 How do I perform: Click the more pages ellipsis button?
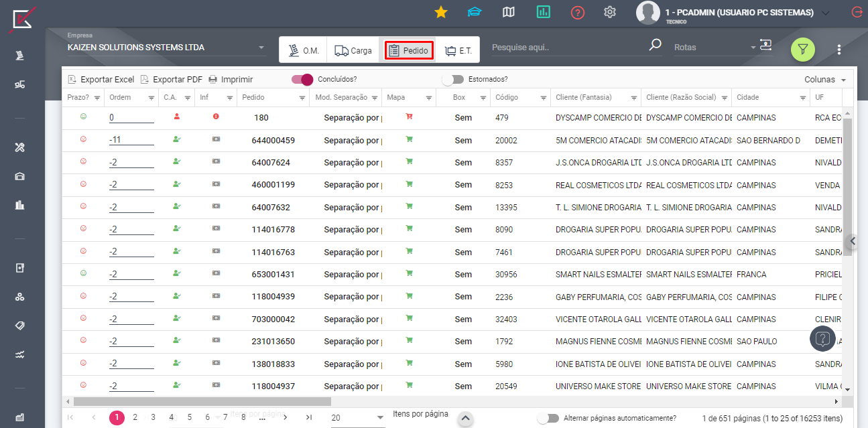point(262,417)
